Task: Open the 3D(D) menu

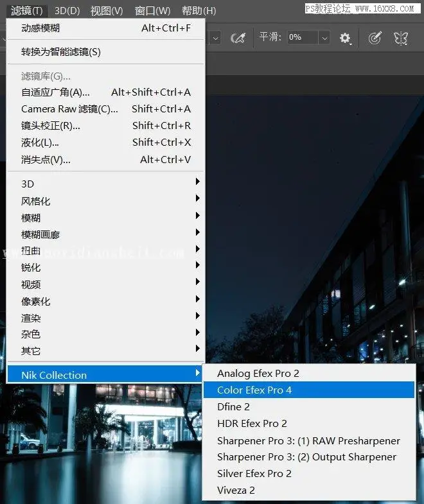Action: point(67,11)
